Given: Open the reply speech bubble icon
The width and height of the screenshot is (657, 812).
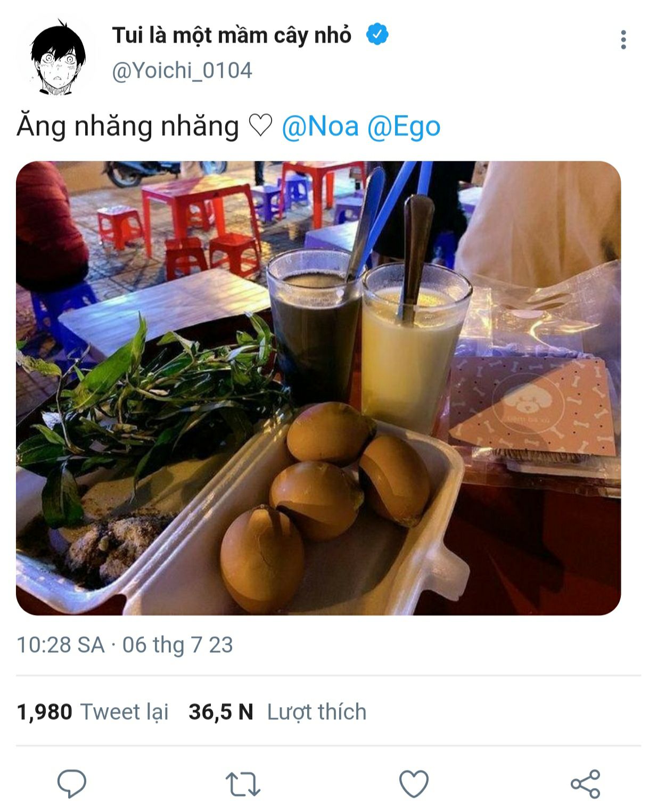Looking at the screenshot, I should pyautogui.click(x=72, y=783).
